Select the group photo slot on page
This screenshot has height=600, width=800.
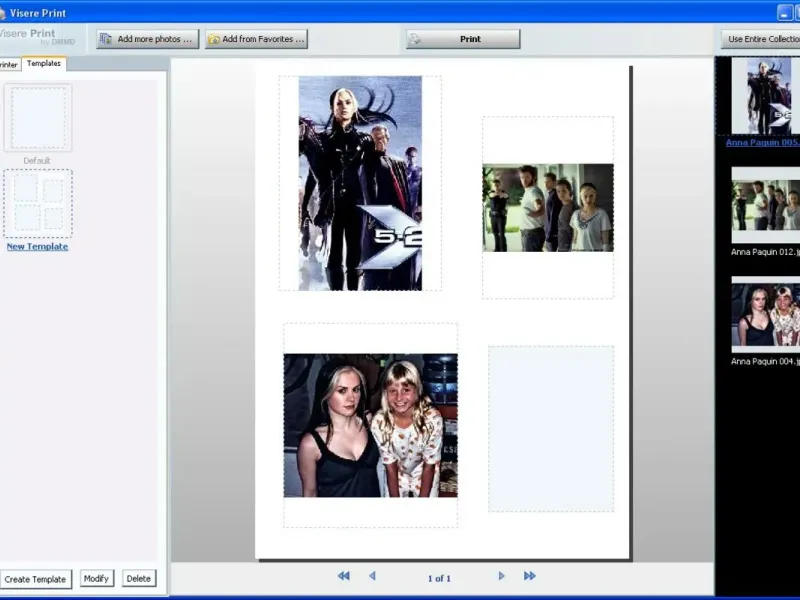click(x=548, y=208)
